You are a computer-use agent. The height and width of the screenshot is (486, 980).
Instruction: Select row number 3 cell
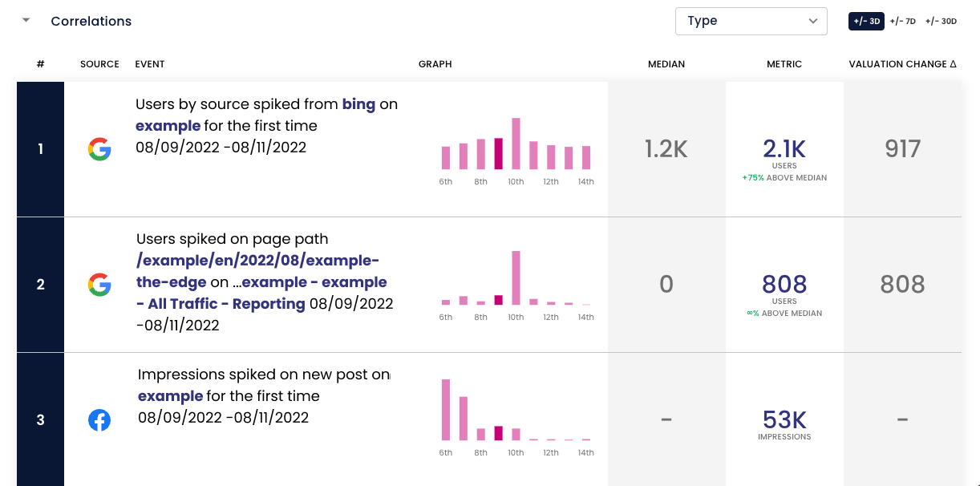pos(40,419)
